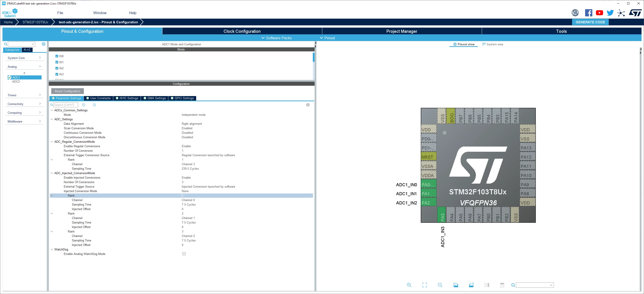Expand the System Core category
Screen dimensions: 644x294
(24, 58)
